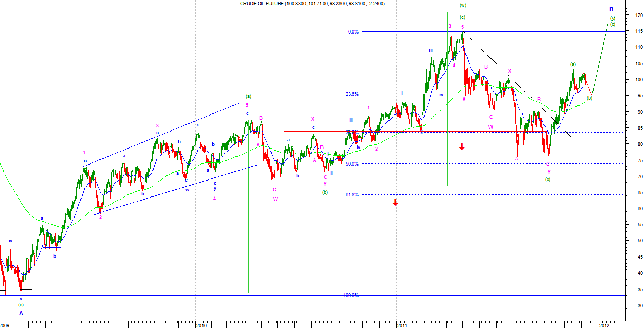Click the green (x) wave label below pink Y
The width and height of the screenshot is (644, 328).
548,179
